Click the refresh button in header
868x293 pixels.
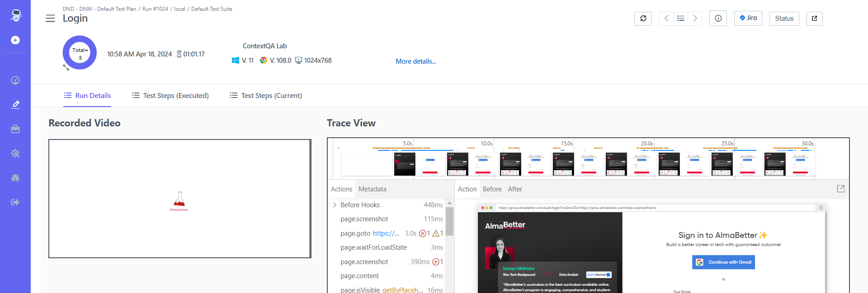pyautogui.click(x=643, y=19)
